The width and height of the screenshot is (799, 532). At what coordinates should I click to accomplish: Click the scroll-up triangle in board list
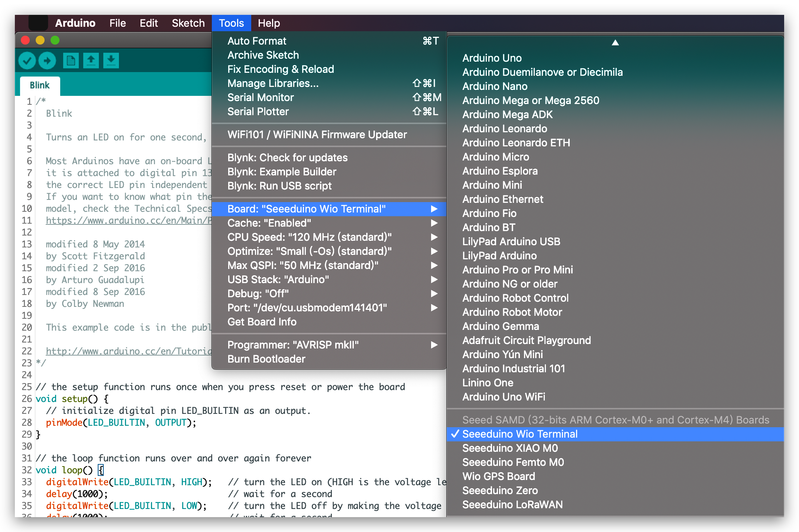tap(615, 43)
